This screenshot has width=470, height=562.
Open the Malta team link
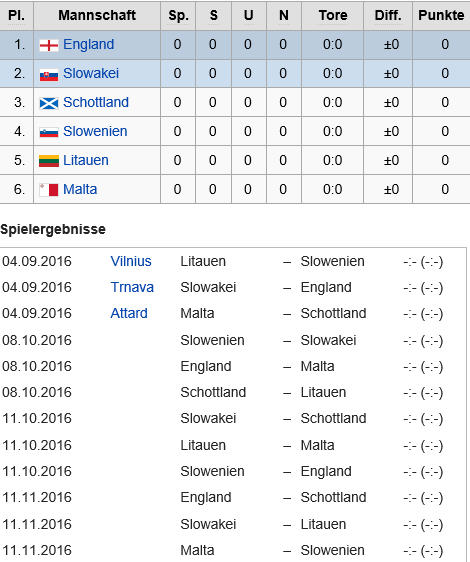click(x=80, y=189)
